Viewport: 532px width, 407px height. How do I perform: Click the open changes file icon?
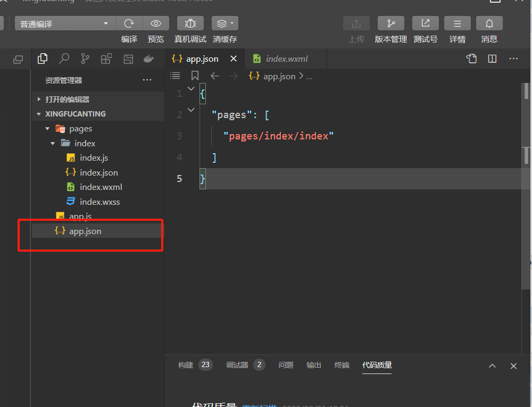coord(471,59)
